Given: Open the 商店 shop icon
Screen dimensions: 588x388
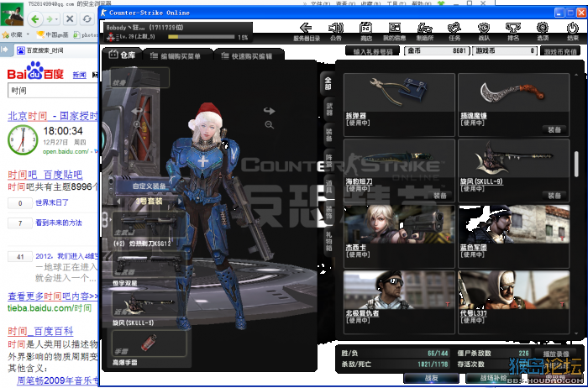Looking at the screenshot, I should pyautogui.click(x=365, y=31).
